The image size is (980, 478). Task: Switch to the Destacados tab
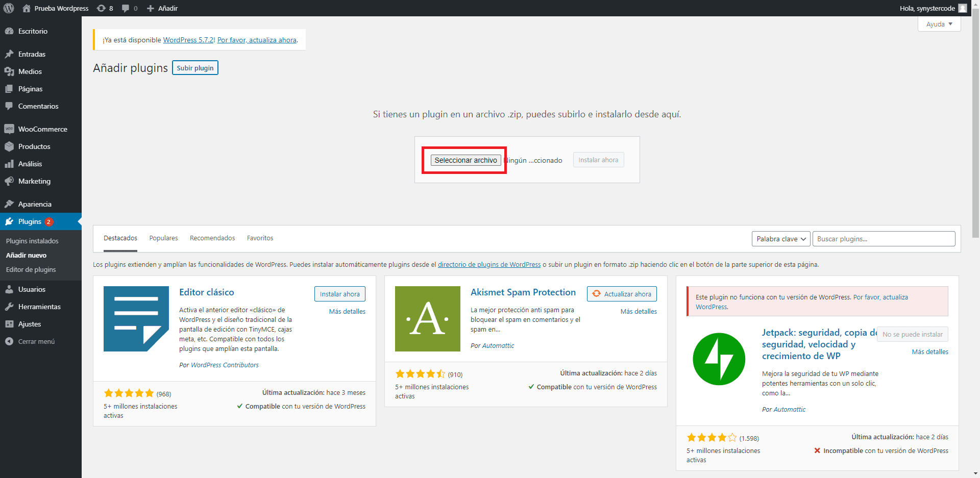tap(120, 238)
